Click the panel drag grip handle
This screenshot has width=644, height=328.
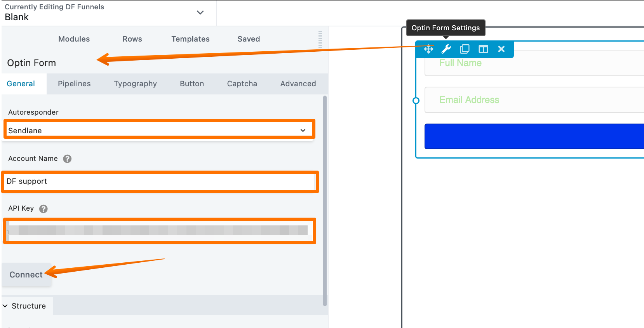tap(320, 39)
